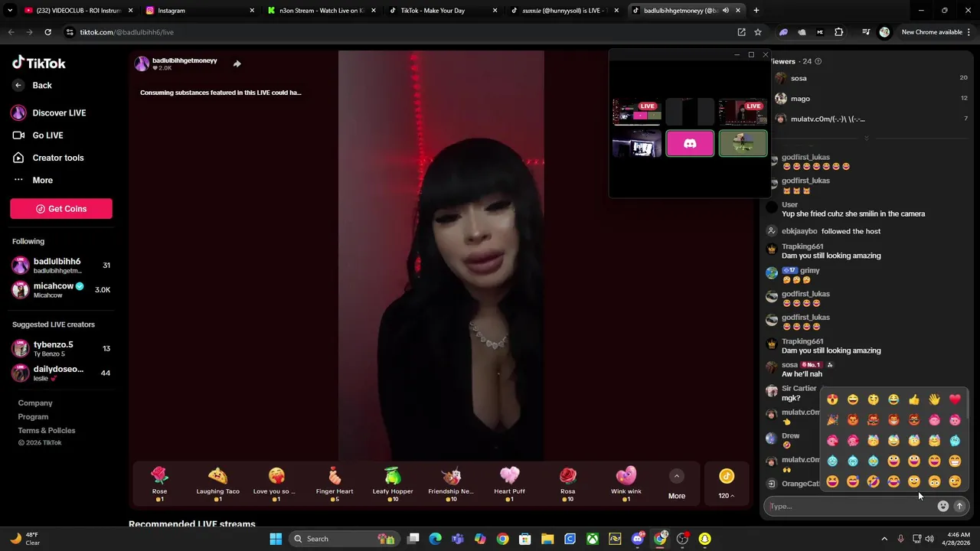Open the More sidebar menu
This screenshot has height=551, width=980.
(x=33, y=180)
